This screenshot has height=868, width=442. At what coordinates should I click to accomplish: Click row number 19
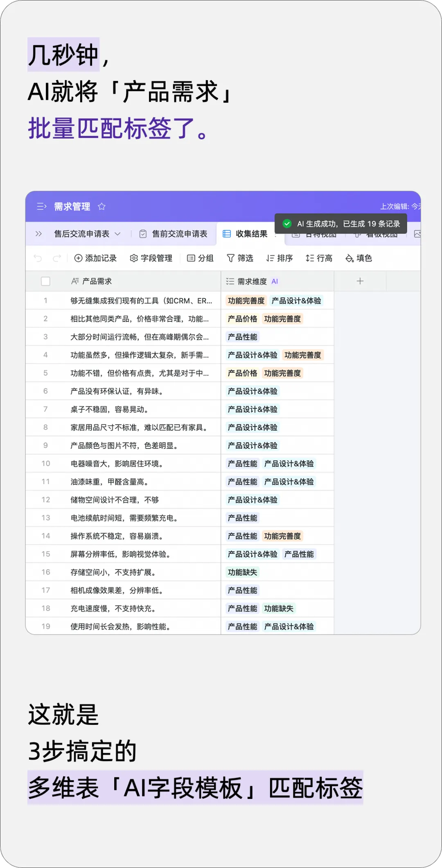(x=46, y=626)
